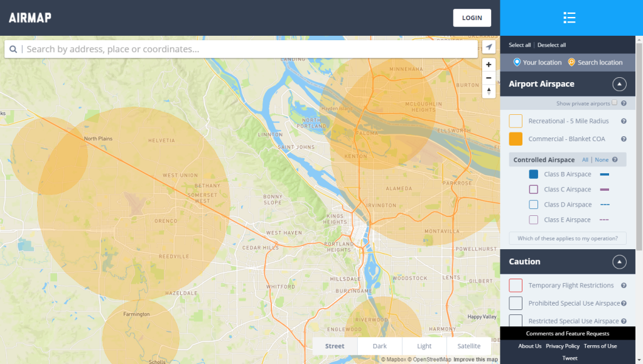Switch map style to Dark

coord(379,346)
